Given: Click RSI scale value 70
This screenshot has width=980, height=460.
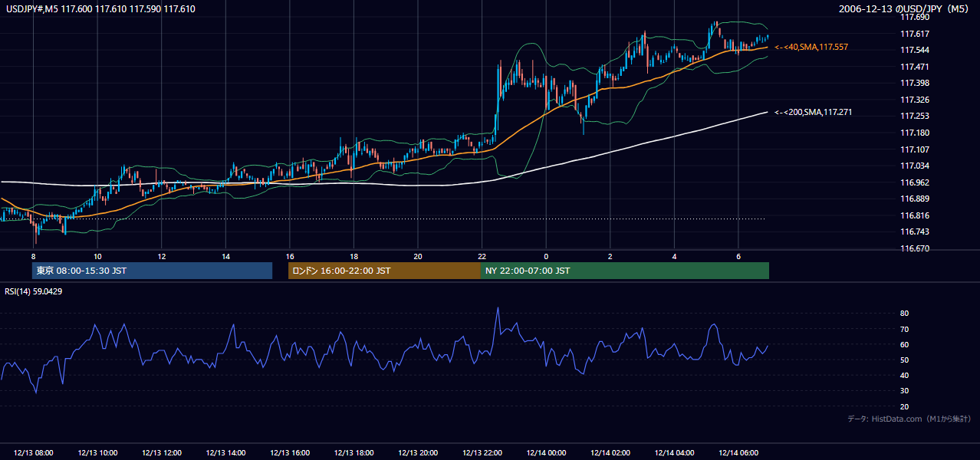Looking at the screenshot, I should tap(904, 329).
